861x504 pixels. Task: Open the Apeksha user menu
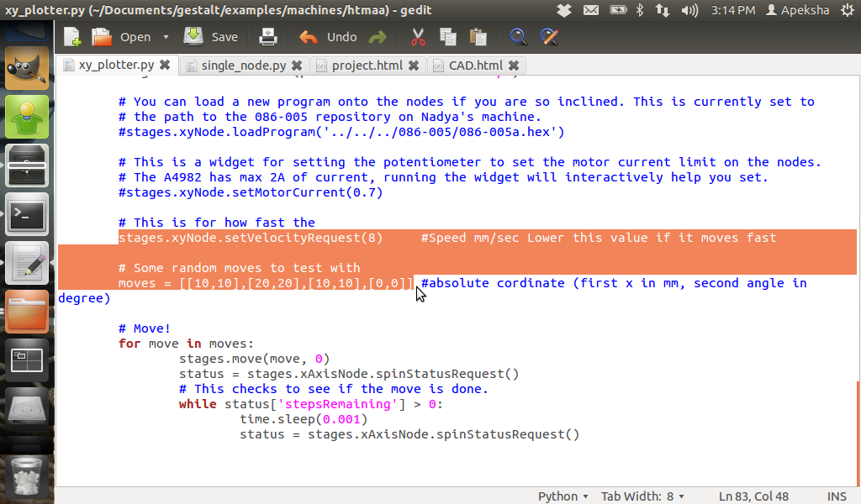pyautogui.click(x=797, y=10)
